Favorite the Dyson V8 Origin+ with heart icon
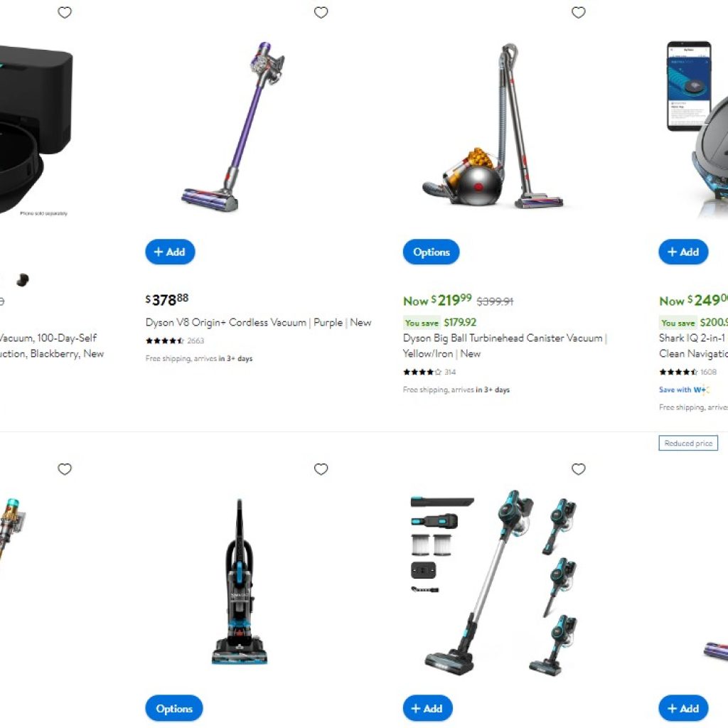Viewport: 728px width, 728px height. click(321, 13)
